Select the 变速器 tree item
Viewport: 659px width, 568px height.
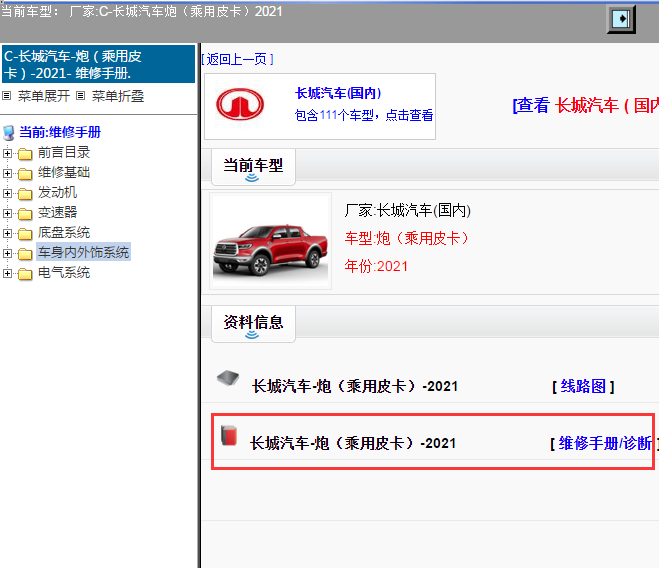(x=58, y=212)
